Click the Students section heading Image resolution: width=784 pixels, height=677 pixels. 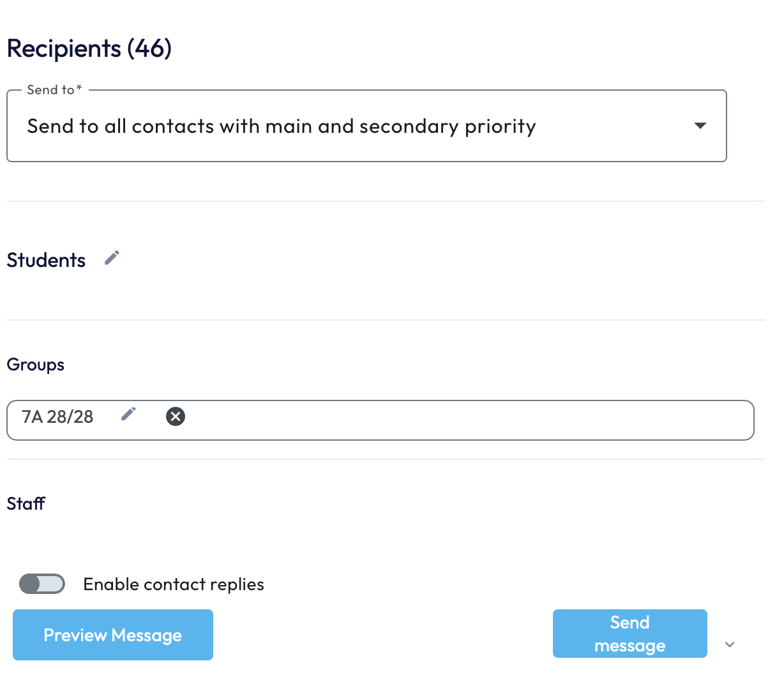coord(46,261)
